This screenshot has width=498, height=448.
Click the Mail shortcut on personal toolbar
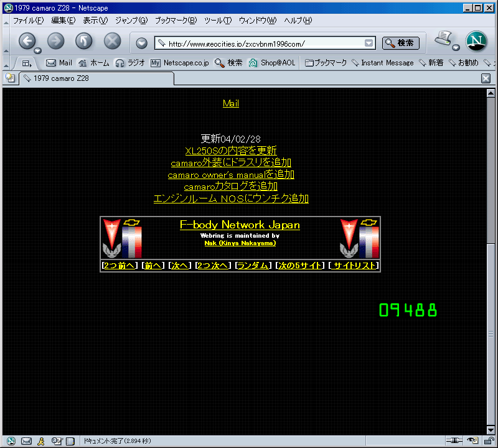(59, 63)
